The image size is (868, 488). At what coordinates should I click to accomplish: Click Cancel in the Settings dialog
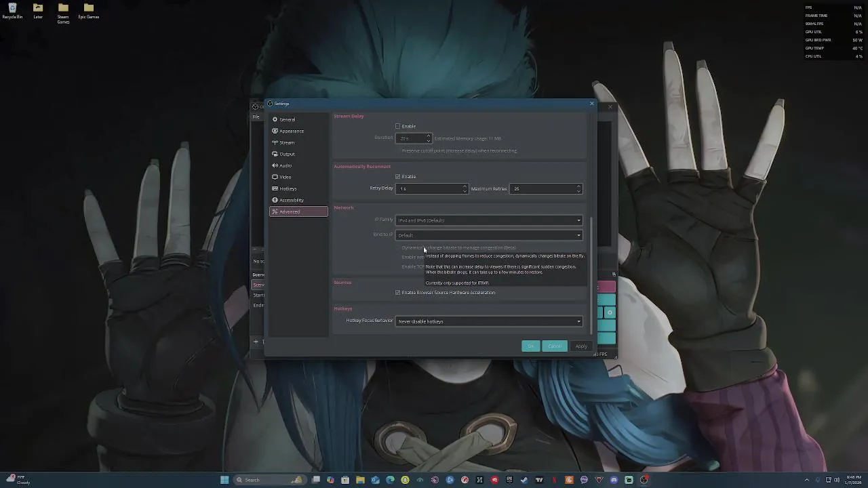coord(555,346)
